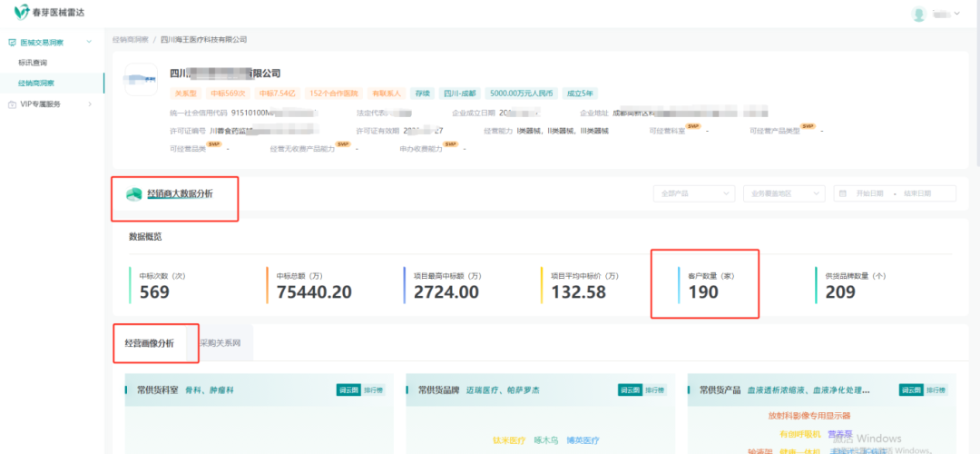The height and width of the screenshot is (454, 980).
Task: Click the 中标7.54亿 tag
Action: pyautogui.click(x=279, y=94)
